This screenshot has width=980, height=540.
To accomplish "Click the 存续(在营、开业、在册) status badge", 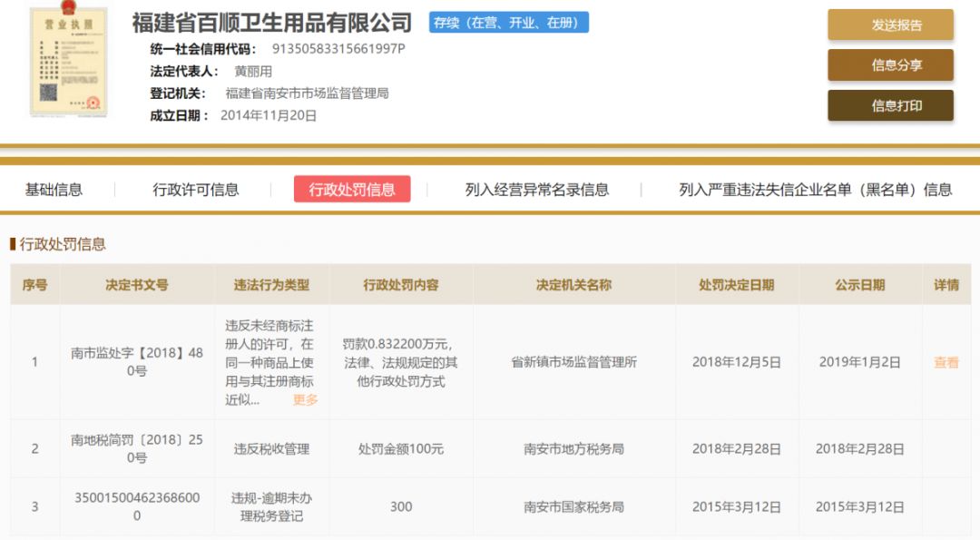I will 508,23.
